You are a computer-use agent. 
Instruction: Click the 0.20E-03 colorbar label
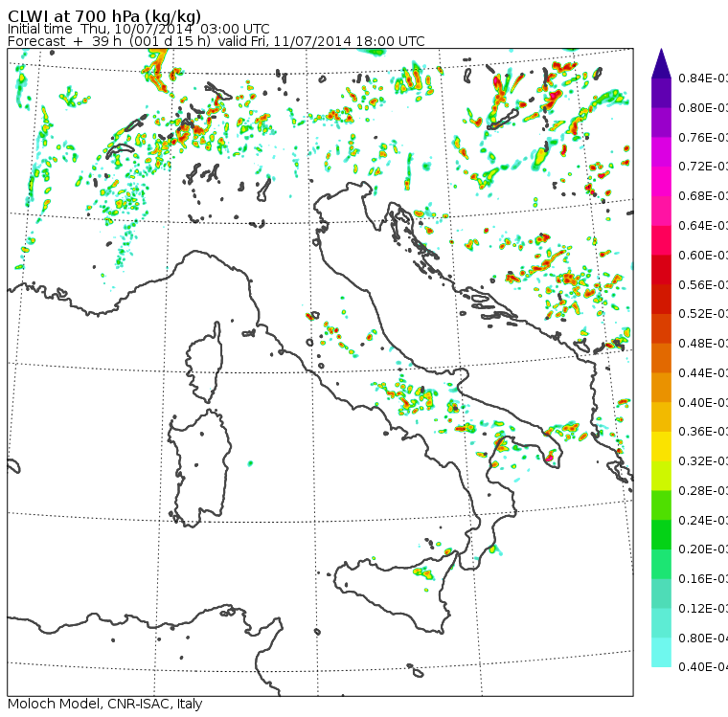[703, 549]
